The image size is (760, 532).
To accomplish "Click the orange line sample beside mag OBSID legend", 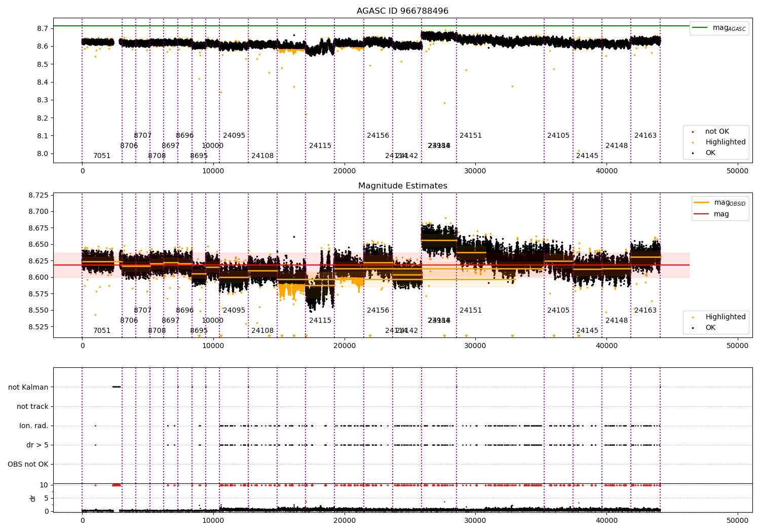I will coord(701,203).
